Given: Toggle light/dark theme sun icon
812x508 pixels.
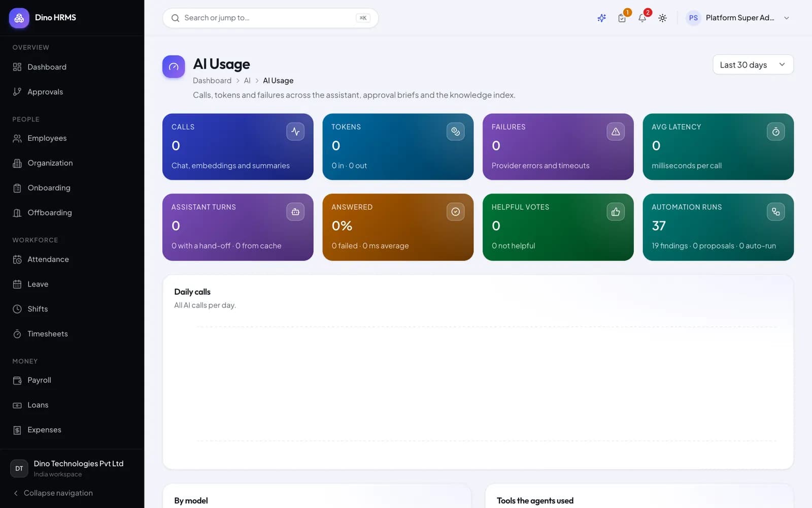Looking at the screenshot, I should 662,18.
